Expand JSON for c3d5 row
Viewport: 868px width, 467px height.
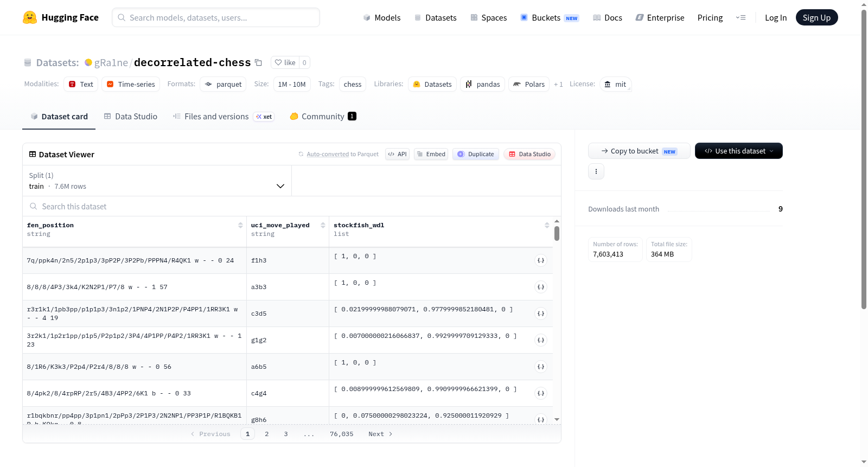(541, 314)
